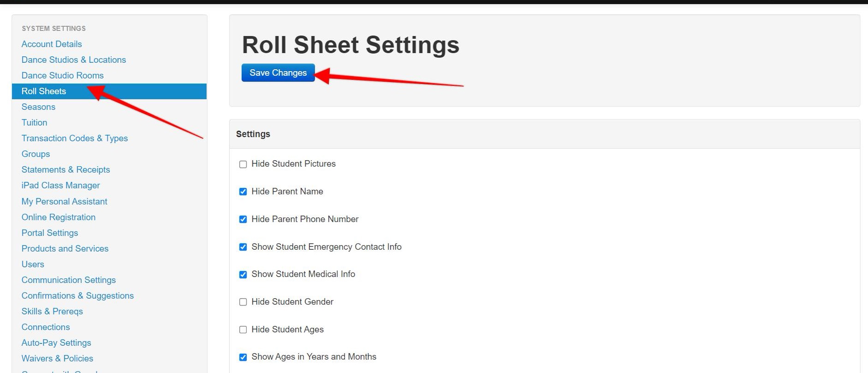
Task: Open Auto-Pay Settings link
Action: pyautogui.click(x=56, y=343)
